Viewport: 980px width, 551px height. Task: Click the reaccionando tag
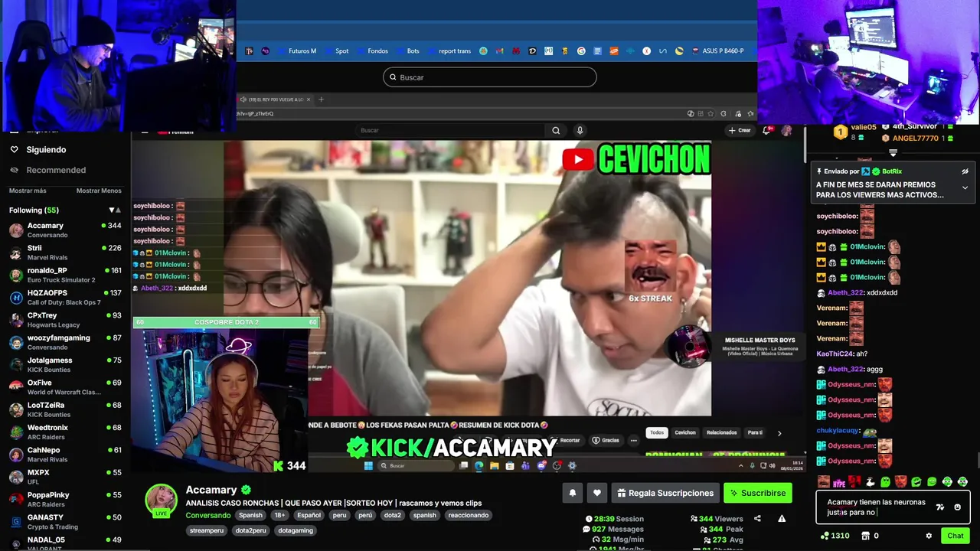coord(468,515)
